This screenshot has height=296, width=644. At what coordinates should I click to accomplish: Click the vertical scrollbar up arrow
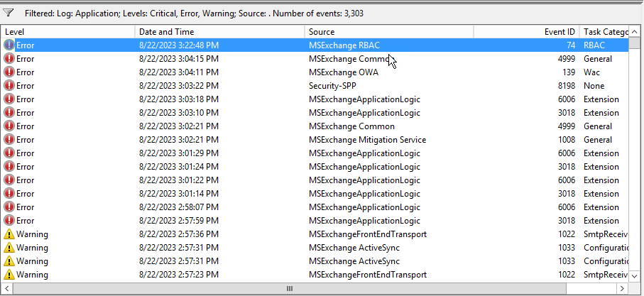[634, 32]
